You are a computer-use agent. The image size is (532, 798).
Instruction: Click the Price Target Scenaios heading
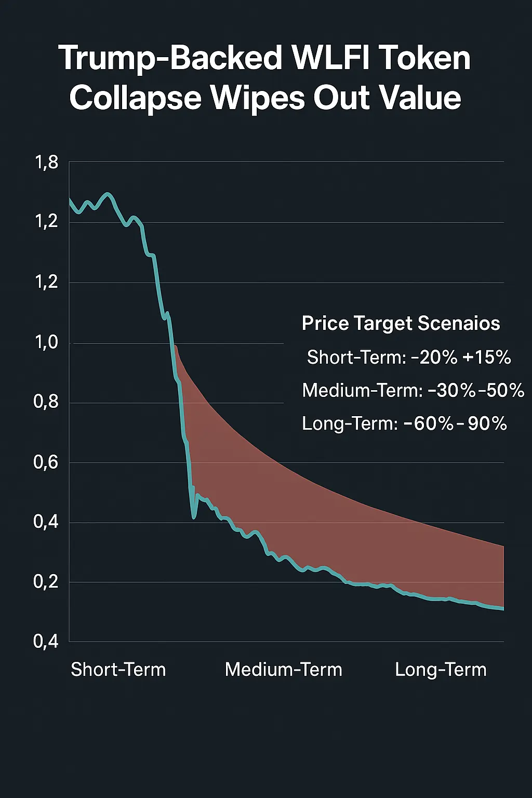click(x=401, y=323)
